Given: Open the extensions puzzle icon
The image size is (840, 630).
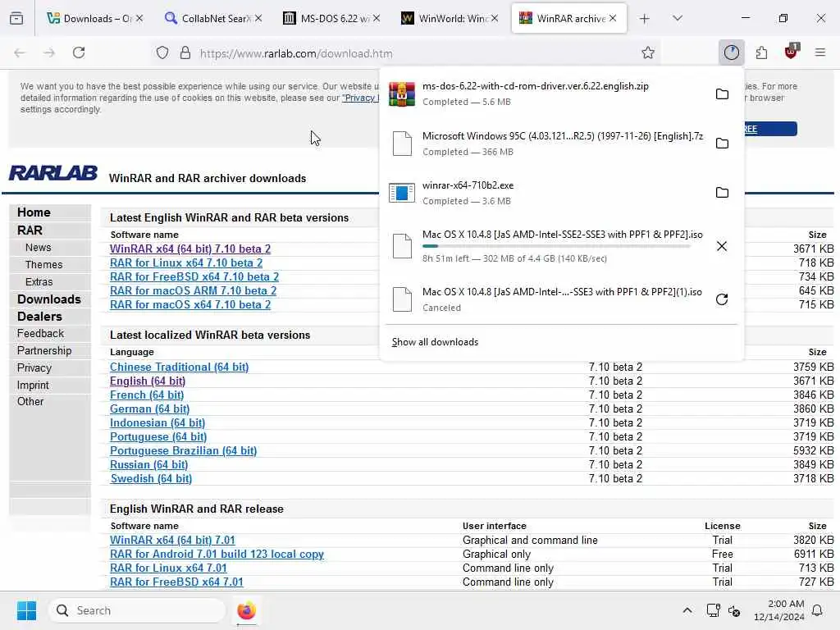Looking at the screenshot, I should click(x=761, y=52).
